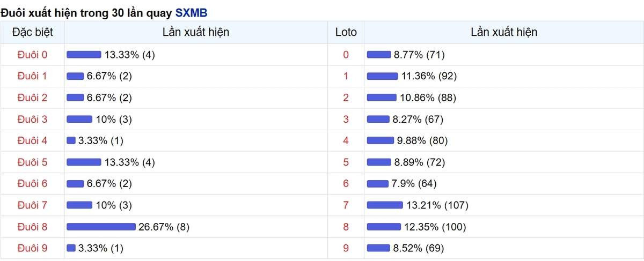This screenshot has width=644, height=261.
Task: Click the 13.21% bar for Loto 7
Action: [x=385, y=205]
